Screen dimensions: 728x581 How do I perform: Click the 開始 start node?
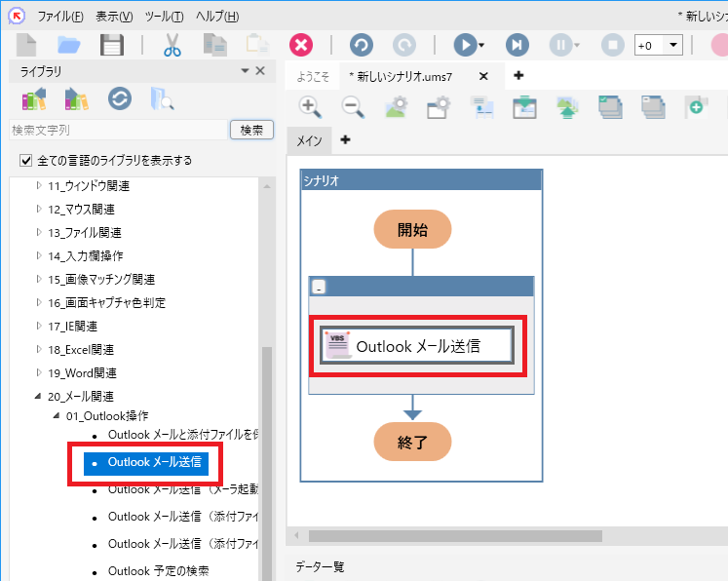click(x=412, y=229)
